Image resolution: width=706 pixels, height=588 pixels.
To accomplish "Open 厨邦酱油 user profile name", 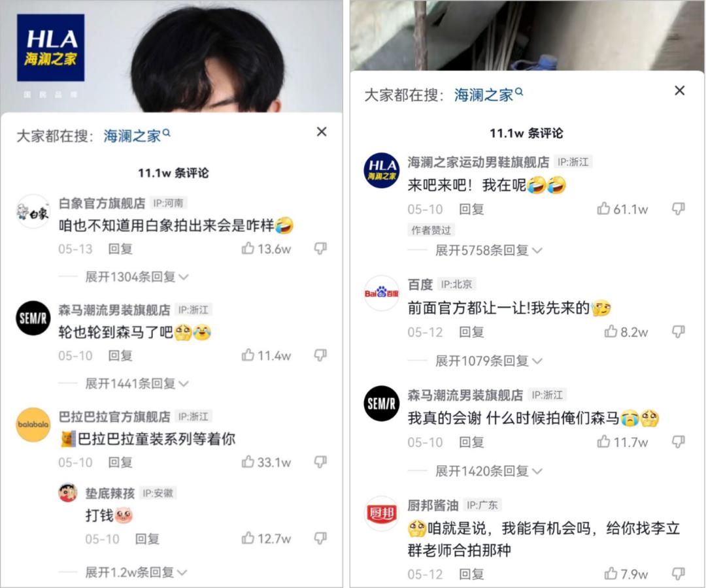I will 433,505.
